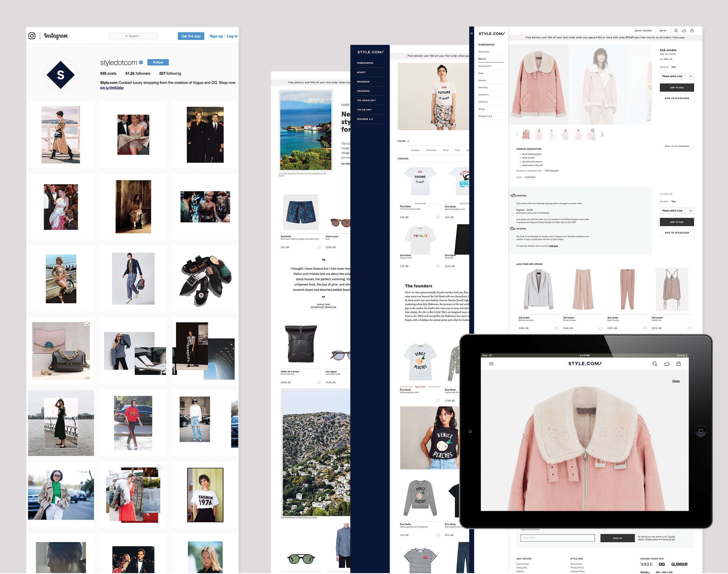Click the previous arrow beside the gallery thumbnails

tap(517, 135)
